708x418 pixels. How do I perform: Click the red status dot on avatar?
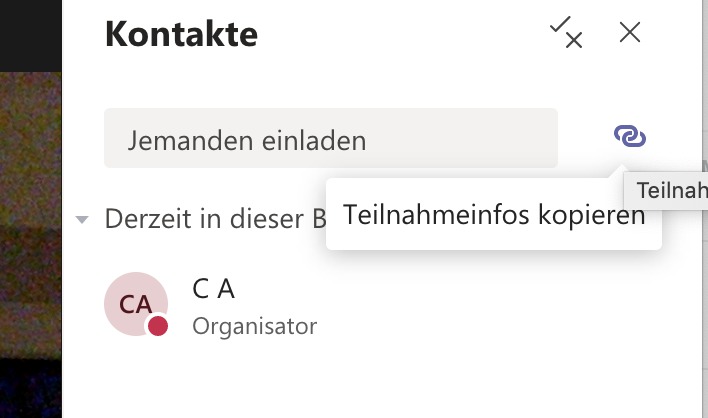tap(157, 326)
